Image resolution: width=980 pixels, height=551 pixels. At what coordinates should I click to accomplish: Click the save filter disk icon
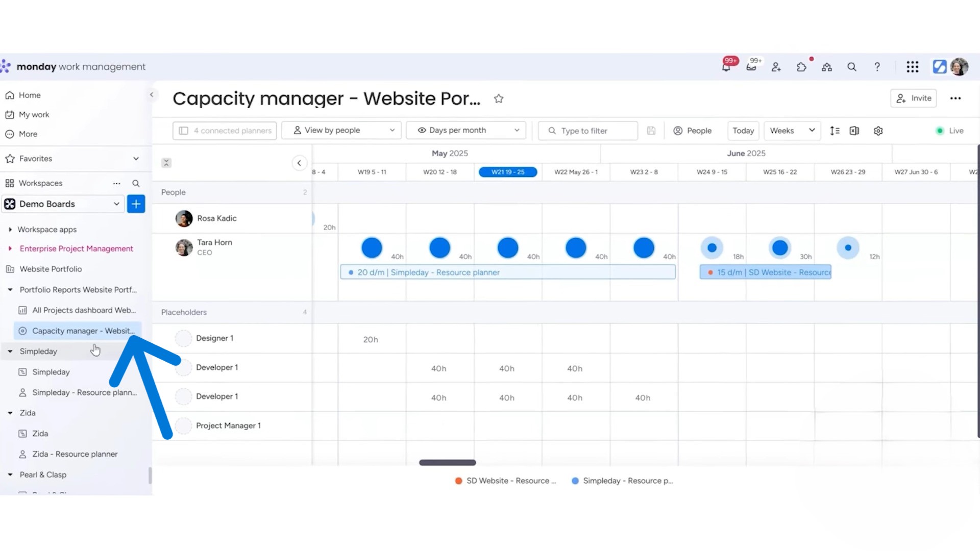coord(651,131)
